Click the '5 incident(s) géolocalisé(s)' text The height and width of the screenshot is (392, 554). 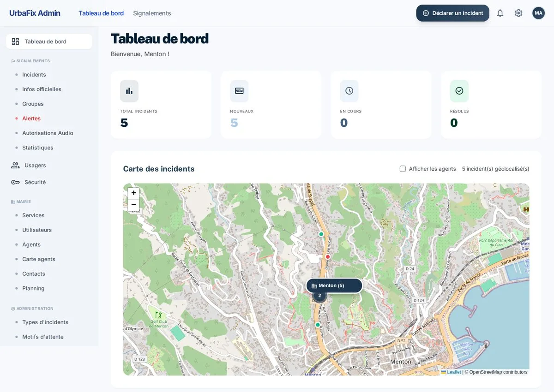point(496,169)
